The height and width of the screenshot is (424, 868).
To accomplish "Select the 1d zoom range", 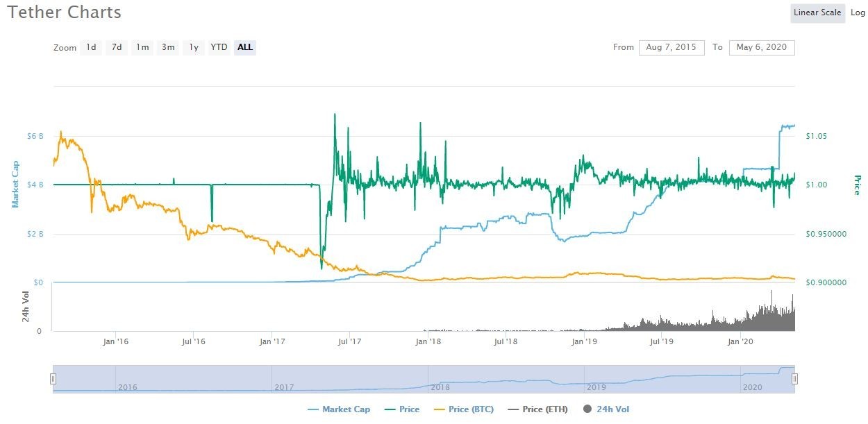I will [x=91, y=47].
